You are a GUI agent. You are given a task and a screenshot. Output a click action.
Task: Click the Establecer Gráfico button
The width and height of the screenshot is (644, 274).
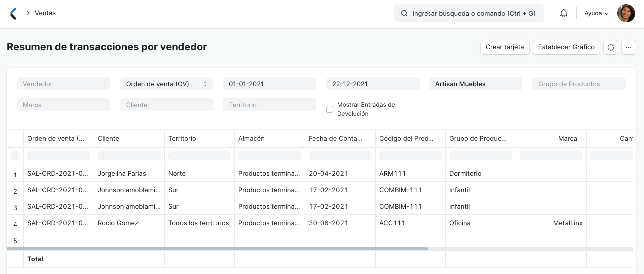coord(566,47)
